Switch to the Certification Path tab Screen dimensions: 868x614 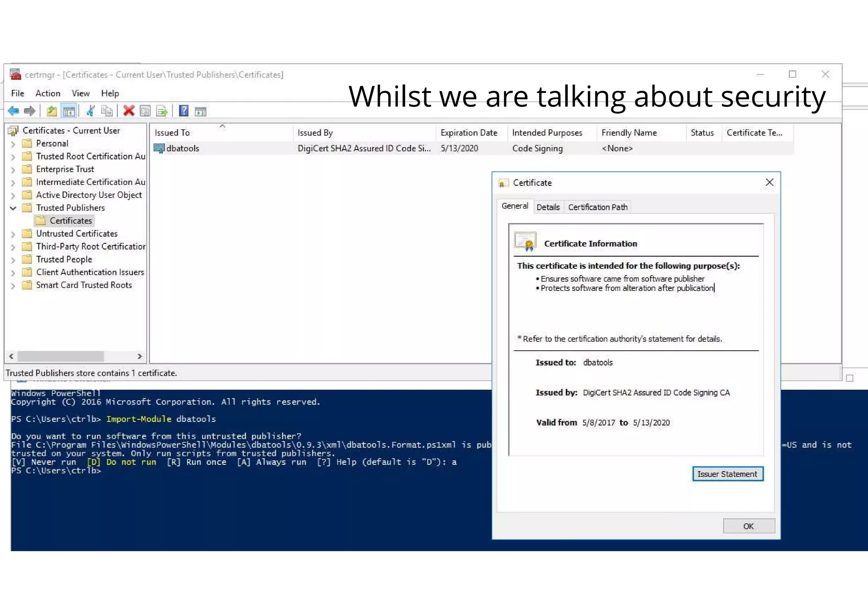(597, 207)
